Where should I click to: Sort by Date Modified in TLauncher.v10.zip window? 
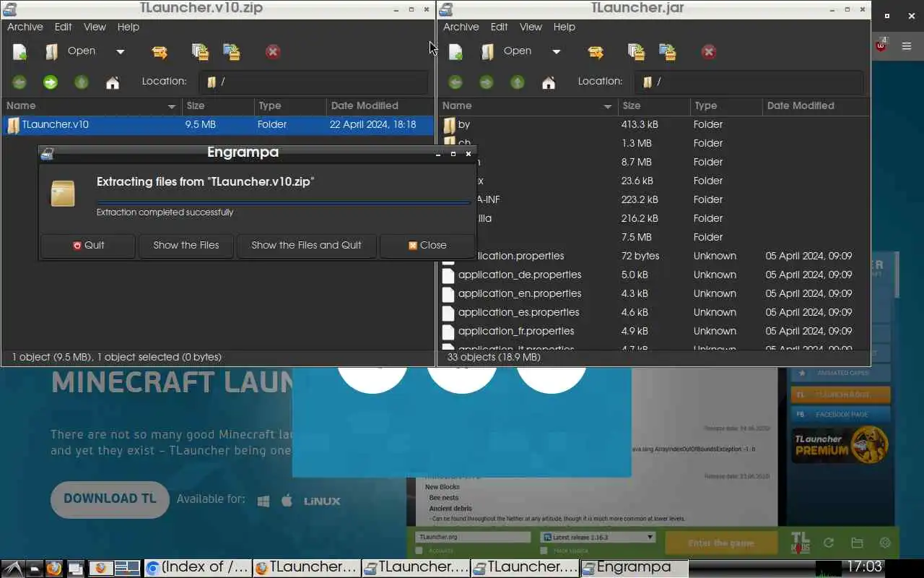pyautogui.click(x=380, y=106)
